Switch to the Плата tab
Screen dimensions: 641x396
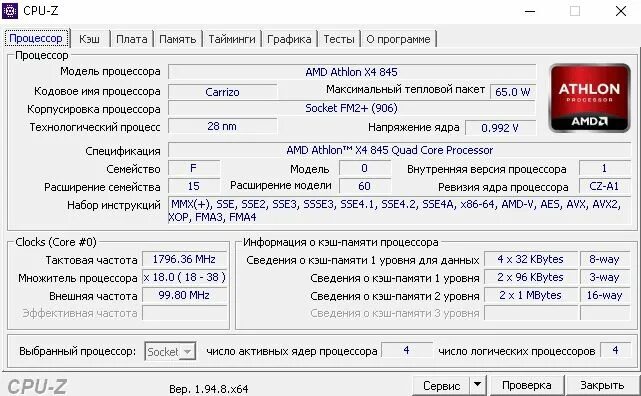132,39
